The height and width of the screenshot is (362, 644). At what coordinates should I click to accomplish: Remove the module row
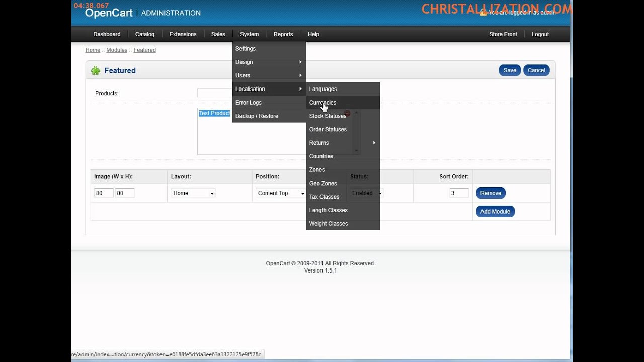(491, 193)
